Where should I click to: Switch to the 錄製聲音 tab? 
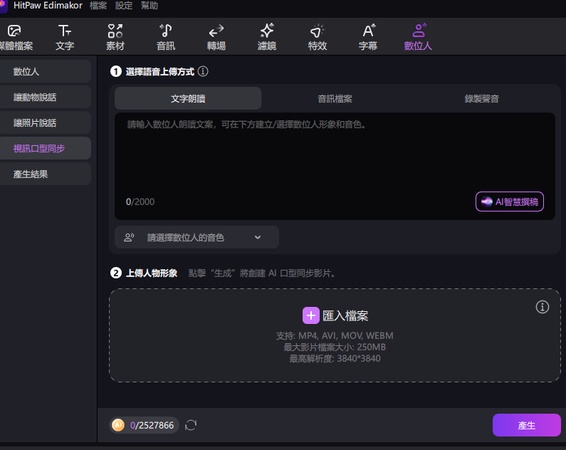[482, 99]
